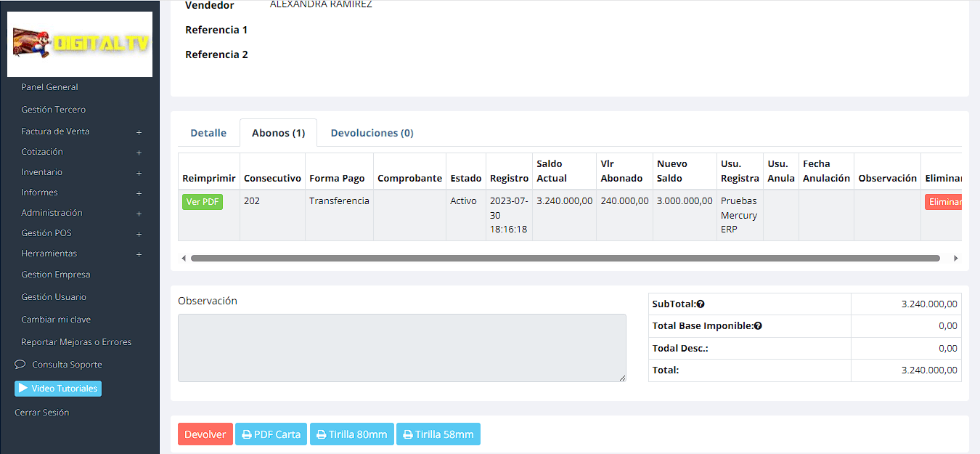The image size is (980, 454).
Task: Click the Digital TV logo image
Action: [80, 44]
